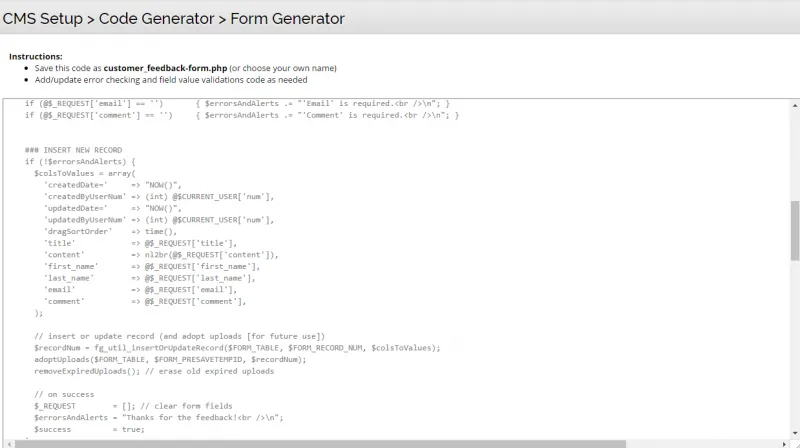This screenshot has width=800, height=448.
Task: Click the horizontal scrollbar left arrow
Action: point(6,443)
